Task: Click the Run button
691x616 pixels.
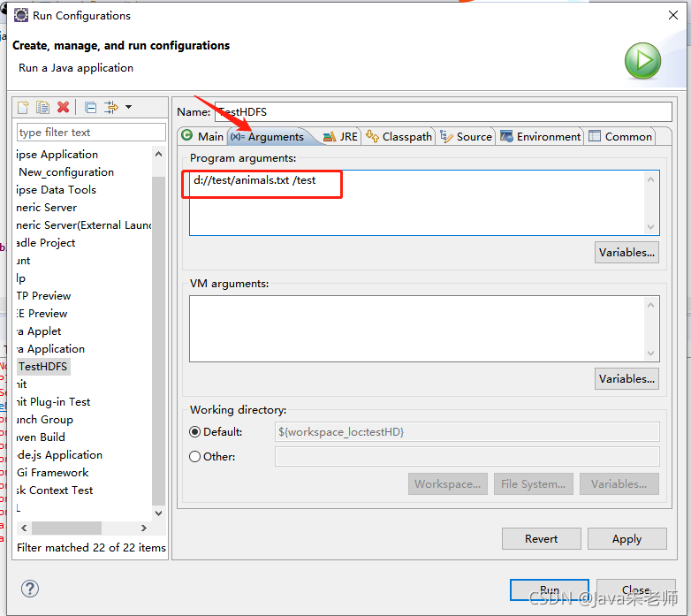Action: tap(550, 589)
